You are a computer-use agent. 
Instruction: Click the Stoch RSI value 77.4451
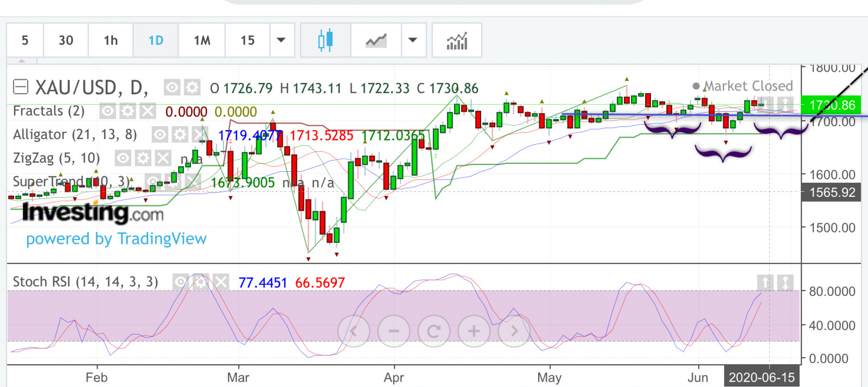pos(263,282)
